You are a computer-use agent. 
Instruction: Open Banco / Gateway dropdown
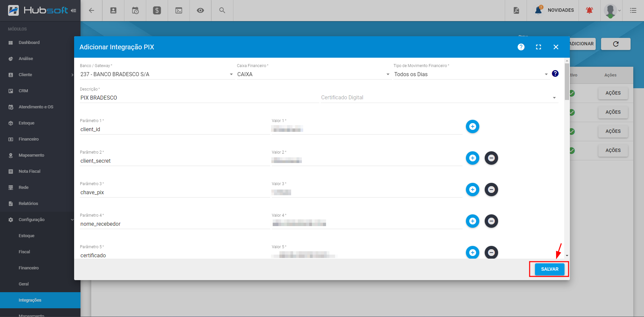click(x=157, y=74)
